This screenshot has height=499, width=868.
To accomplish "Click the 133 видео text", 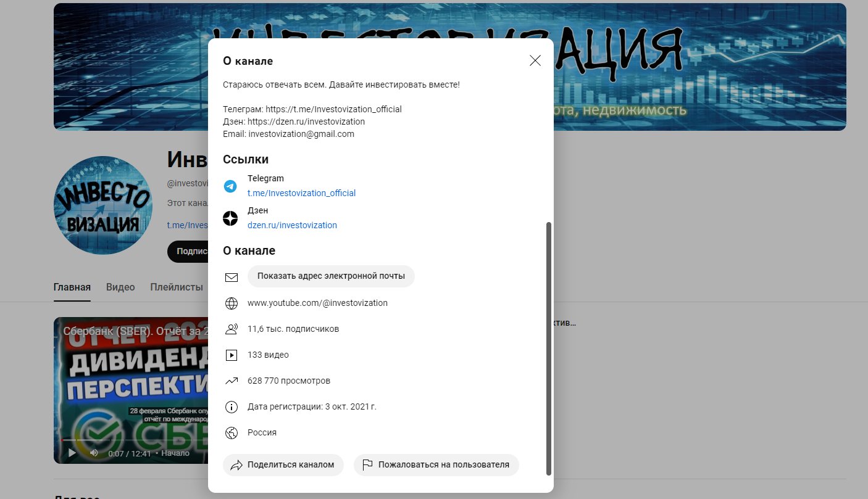I will [x=268, y=355].
